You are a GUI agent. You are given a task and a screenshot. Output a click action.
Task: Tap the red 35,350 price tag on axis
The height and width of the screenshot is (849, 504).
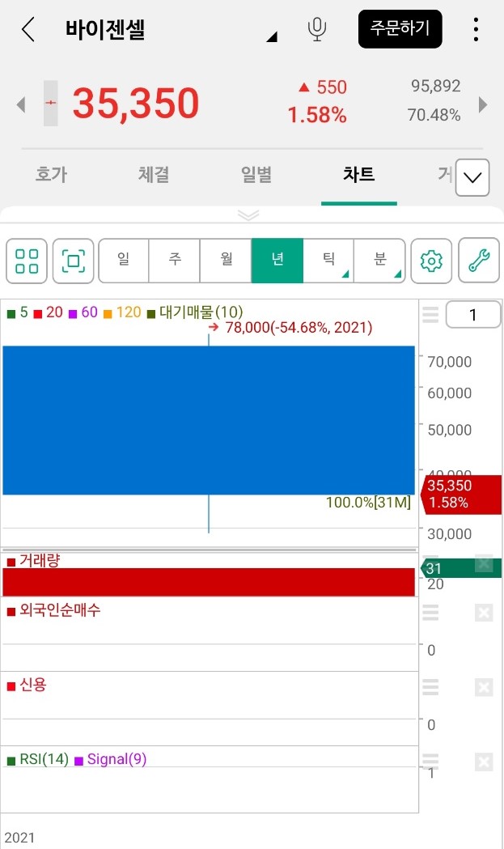461,494
